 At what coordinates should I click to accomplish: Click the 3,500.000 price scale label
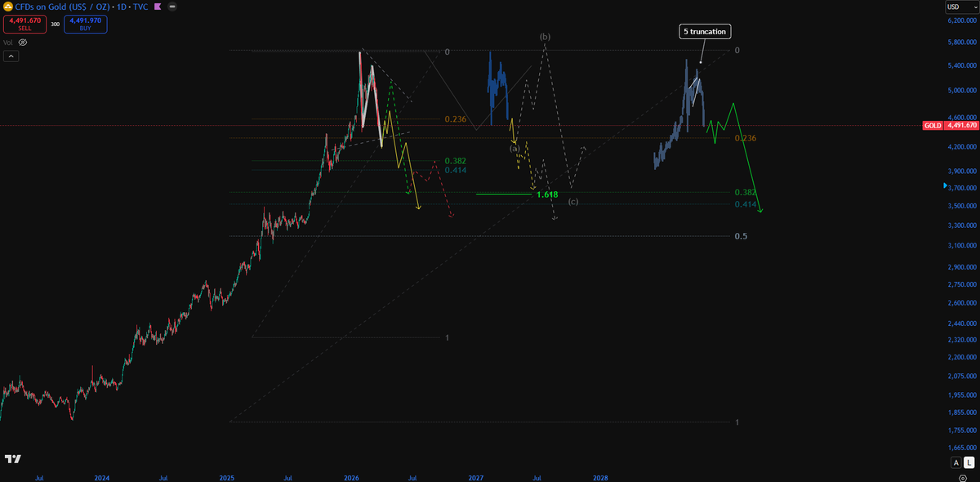962,208
